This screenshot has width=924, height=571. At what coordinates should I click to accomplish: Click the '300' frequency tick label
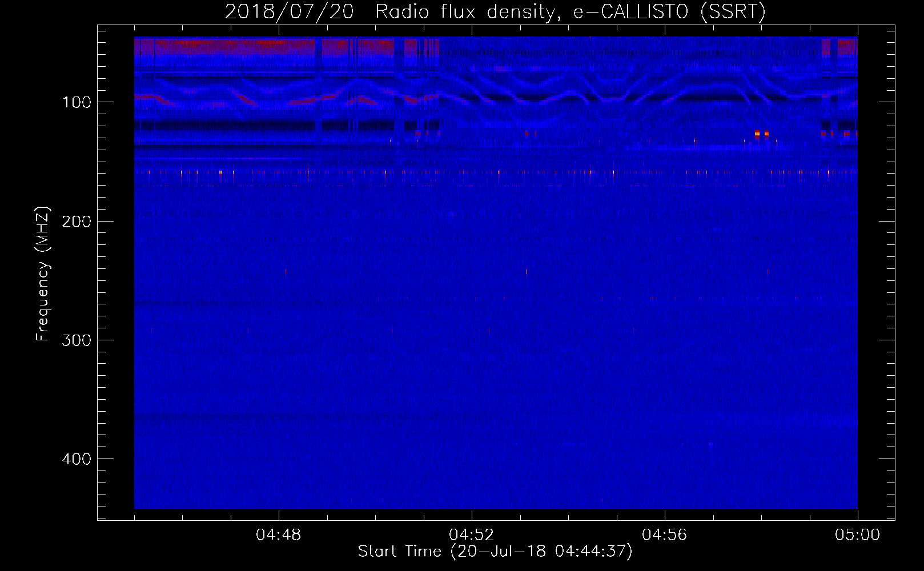pos(77,340)
